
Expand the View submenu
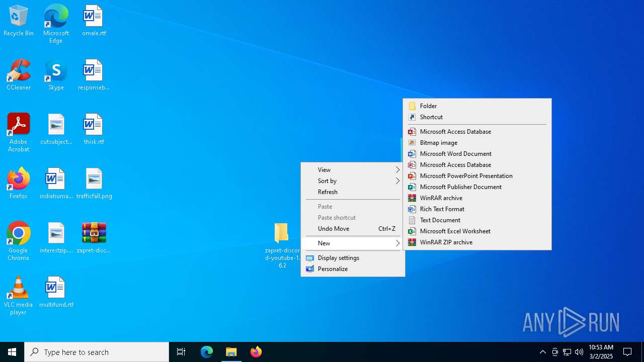click(353, 170)
